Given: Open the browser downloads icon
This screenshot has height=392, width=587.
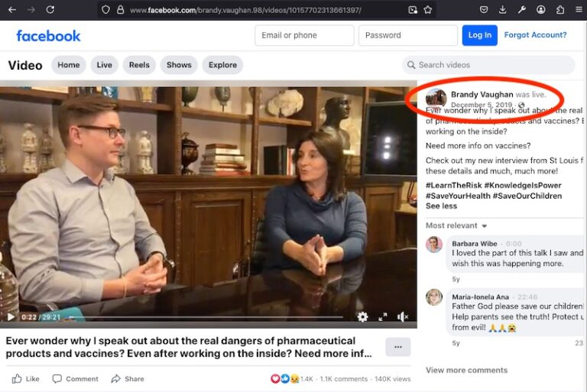Looking at the screenshot, I should pyautogui.click(x=502, y=10).
